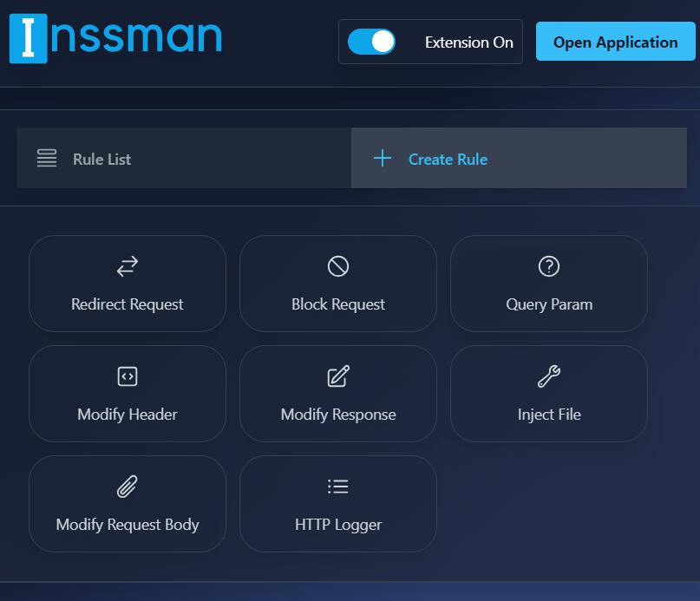Switch to the Rule List tab

[184, 158]
